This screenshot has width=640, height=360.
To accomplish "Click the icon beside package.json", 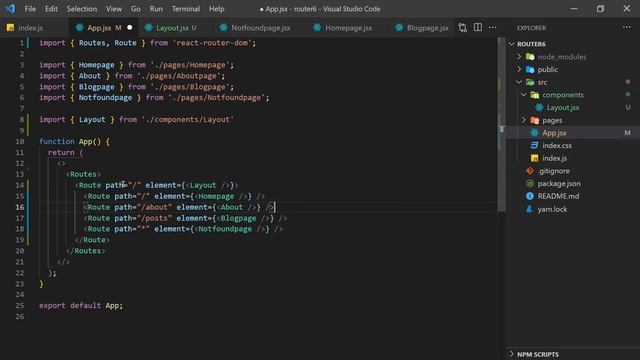I will click(x=530, y=183).
